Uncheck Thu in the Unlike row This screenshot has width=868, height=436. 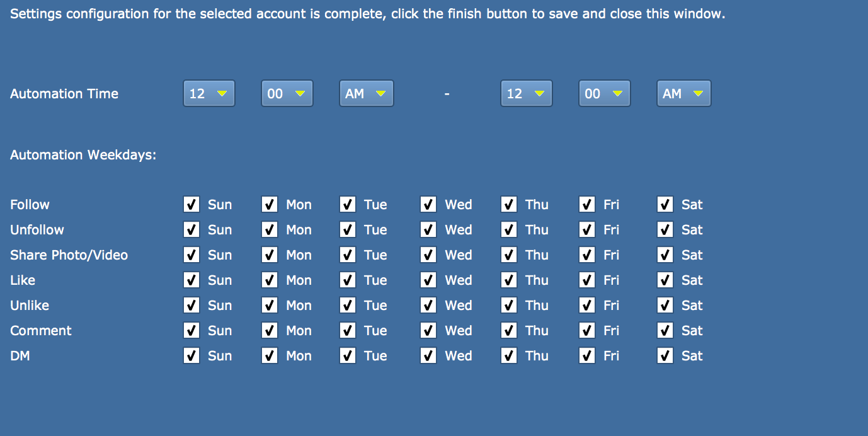(509, 305)
